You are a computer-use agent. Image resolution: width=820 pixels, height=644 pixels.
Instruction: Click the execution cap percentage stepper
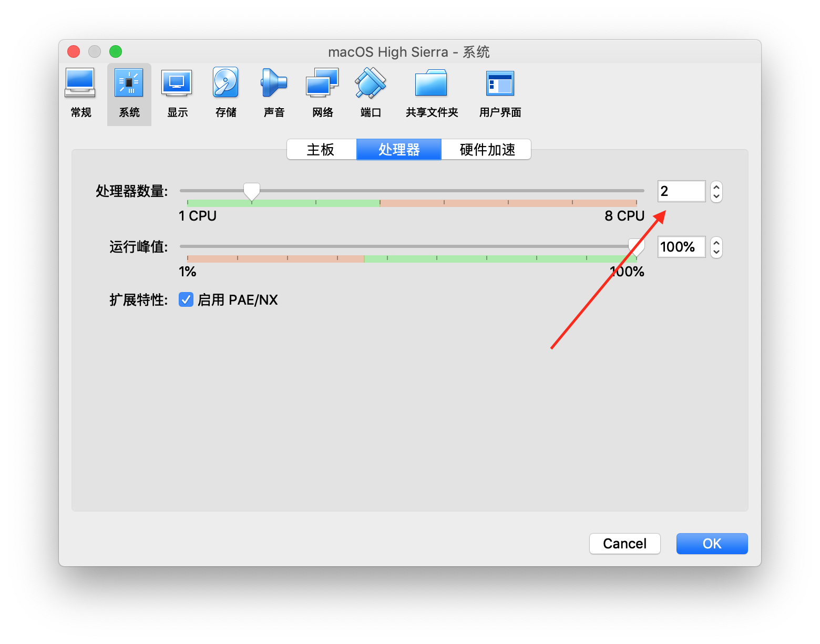pyautogui.click(x=716, y=247)
